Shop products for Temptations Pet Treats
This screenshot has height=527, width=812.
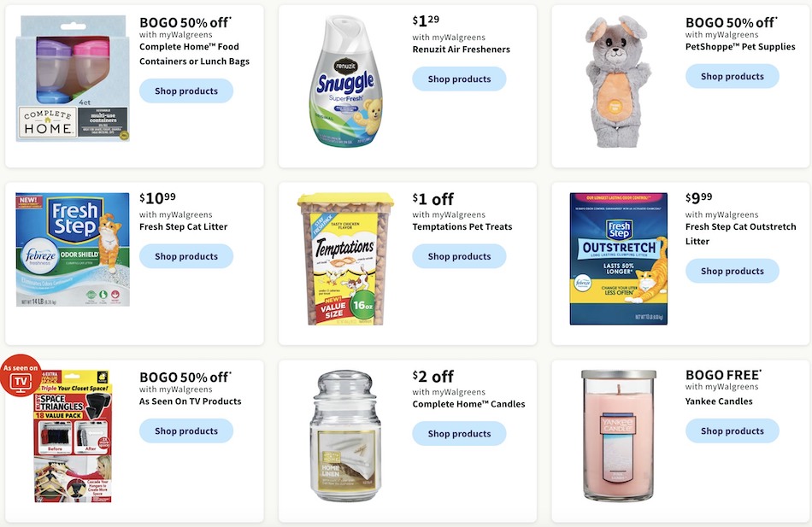pyautogui.click(x=459, y=256)
